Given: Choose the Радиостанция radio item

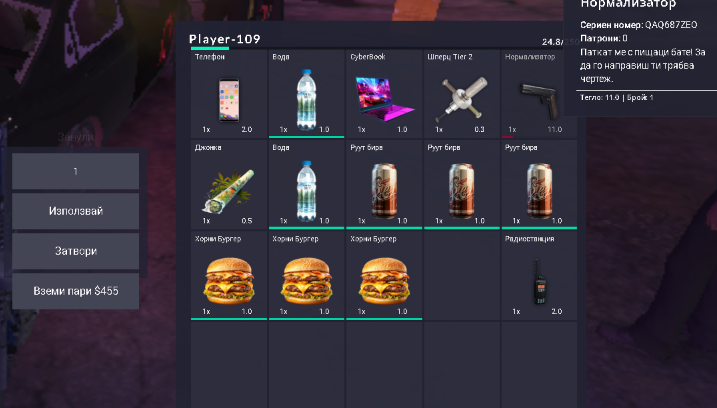Looking at the screenshot, I should (x=539, y=276).
